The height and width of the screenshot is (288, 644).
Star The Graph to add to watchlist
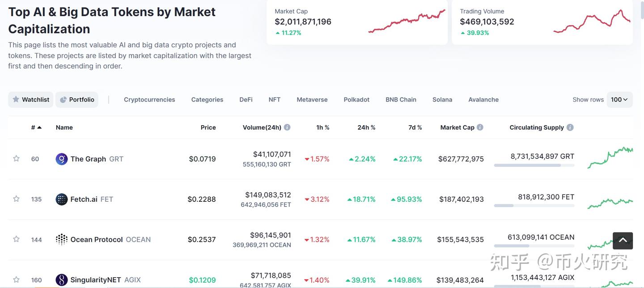click(x=17, y=159)
